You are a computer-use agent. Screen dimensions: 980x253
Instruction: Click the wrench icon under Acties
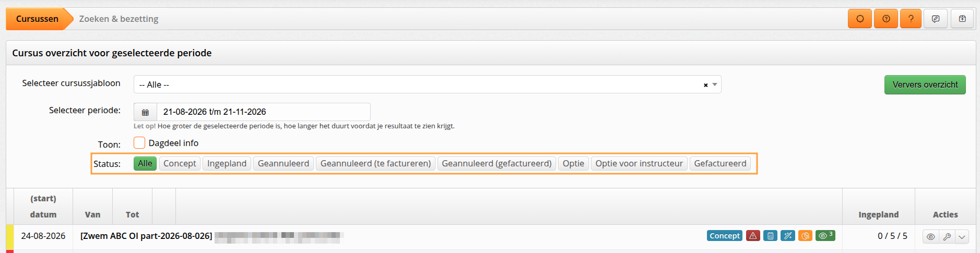coord(947,237)
